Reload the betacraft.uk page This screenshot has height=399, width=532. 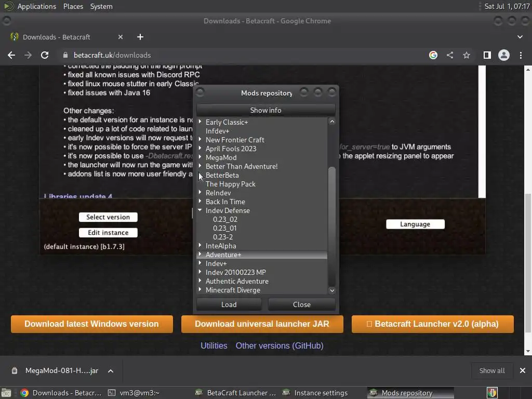[x=45, y=55]
